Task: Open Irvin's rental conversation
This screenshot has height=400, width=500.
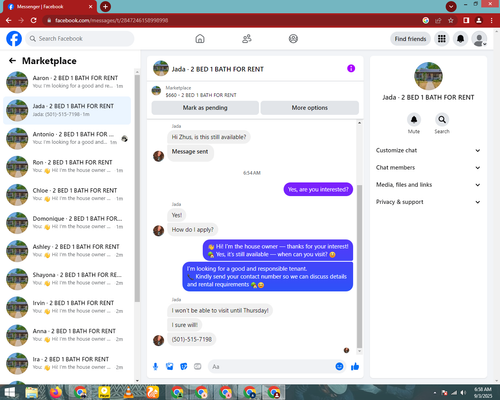Action: point(67,307)
